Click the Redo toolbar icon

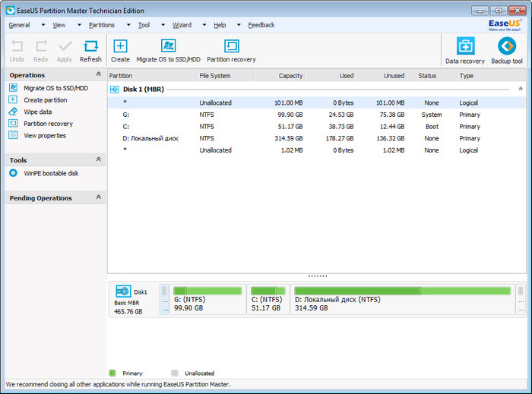pos(41,46)
